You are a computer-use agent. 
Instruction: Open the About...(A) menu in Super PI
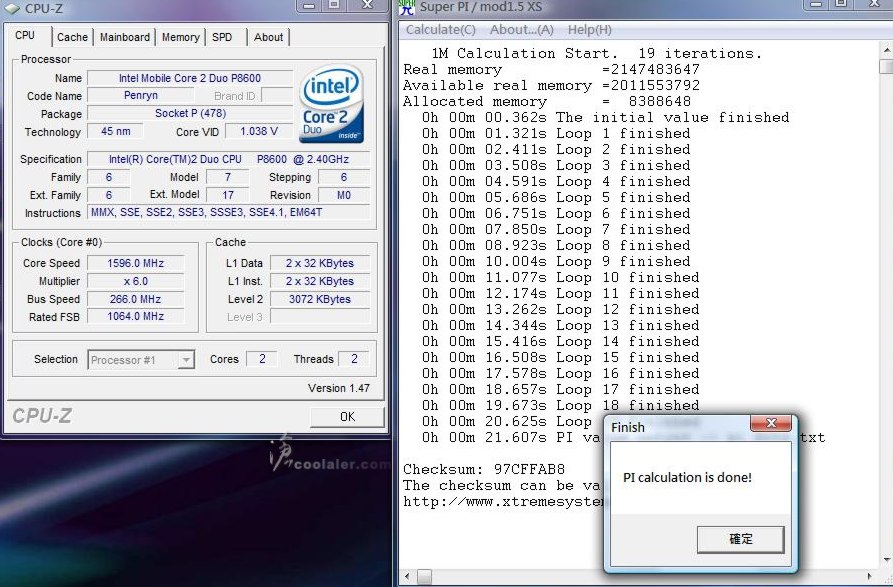pos(522,30)
